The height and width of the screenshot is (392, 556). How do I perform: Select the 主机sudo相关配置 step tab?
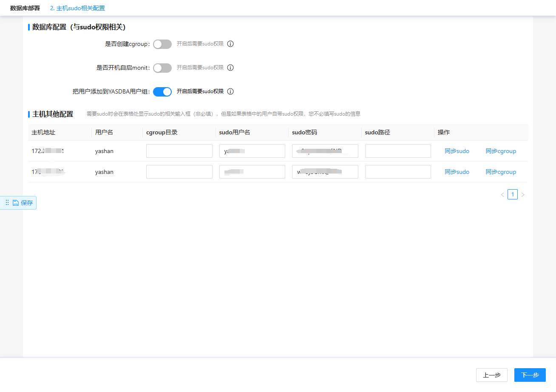pos(77,8)
